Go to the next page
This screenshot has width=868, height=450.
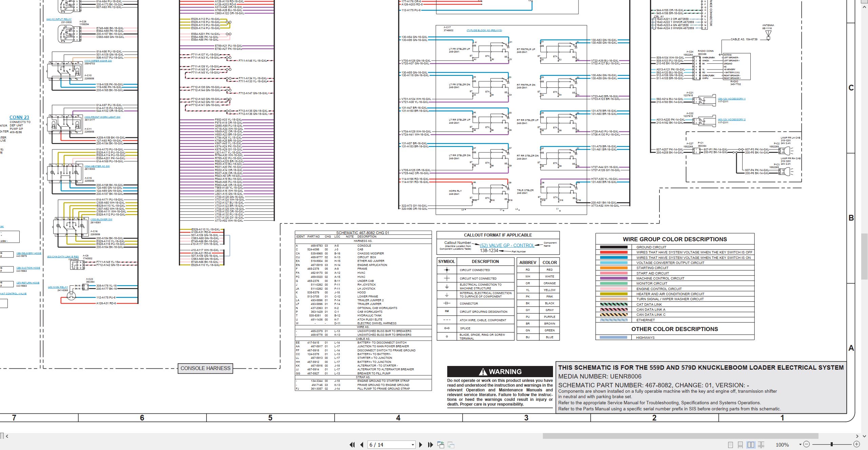tap(420, 445)
